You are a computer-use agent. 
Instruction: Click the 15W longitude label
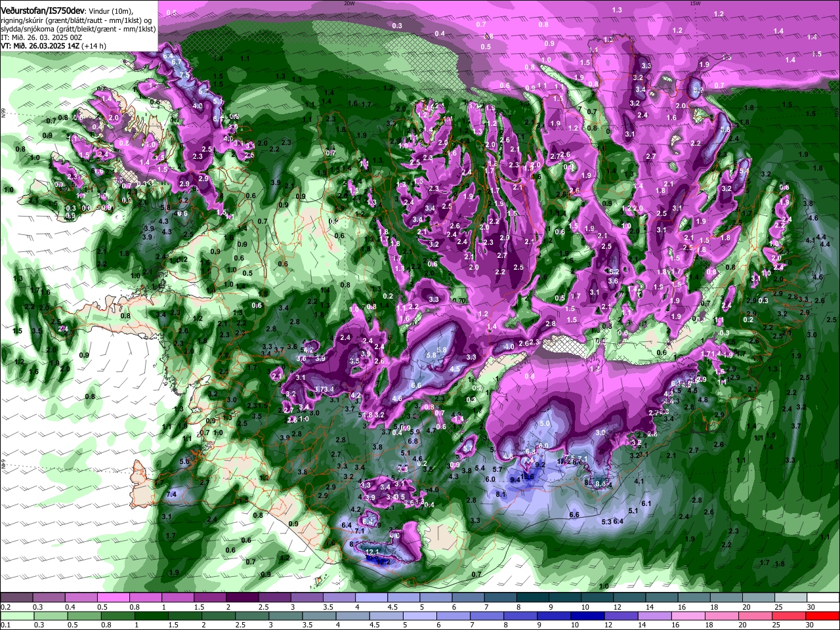pos(695,3)
